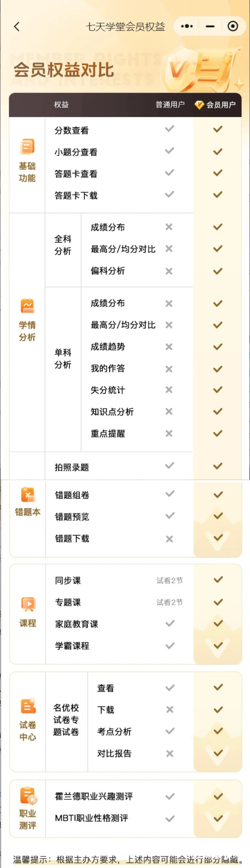Tap the 学霸课程 row label
This screenshot has height=868, width=250.
click(x=72, y=646)
